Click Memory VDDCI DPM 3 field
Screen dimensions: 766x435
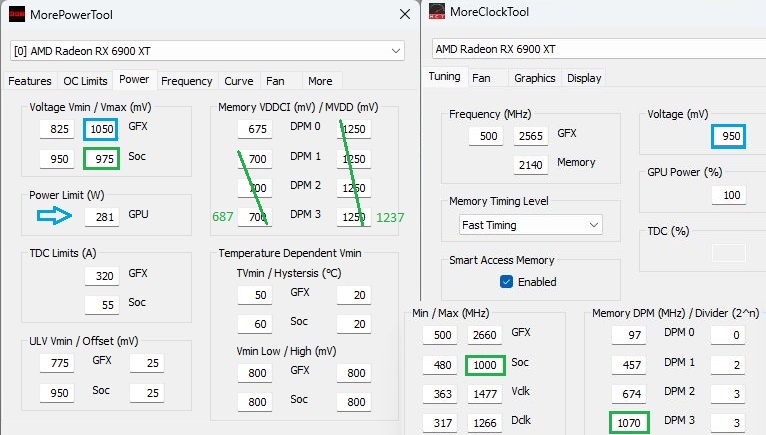point(255,217)
